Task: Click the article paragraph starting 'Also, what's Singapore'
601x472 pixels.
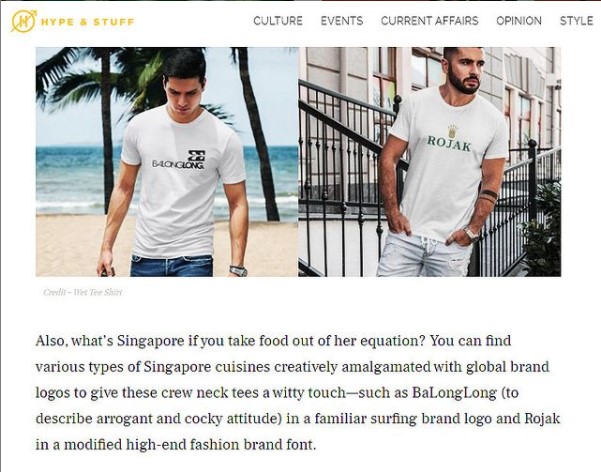Action: pyautogui.click(x=298, y=393)
